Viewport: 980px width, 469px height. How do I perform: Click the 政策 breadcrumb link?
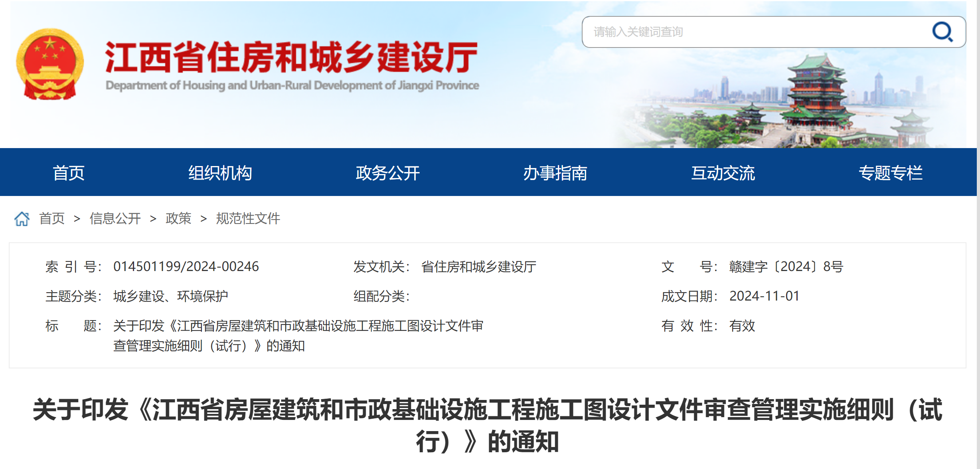coord(178,219)
